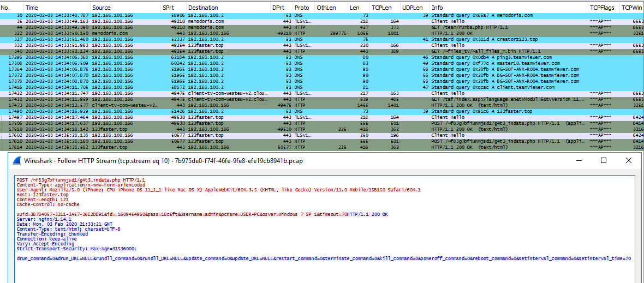Select packet 17610 POST row
Viewport: 644px width, 283px height.
click(x=322, y=141)
